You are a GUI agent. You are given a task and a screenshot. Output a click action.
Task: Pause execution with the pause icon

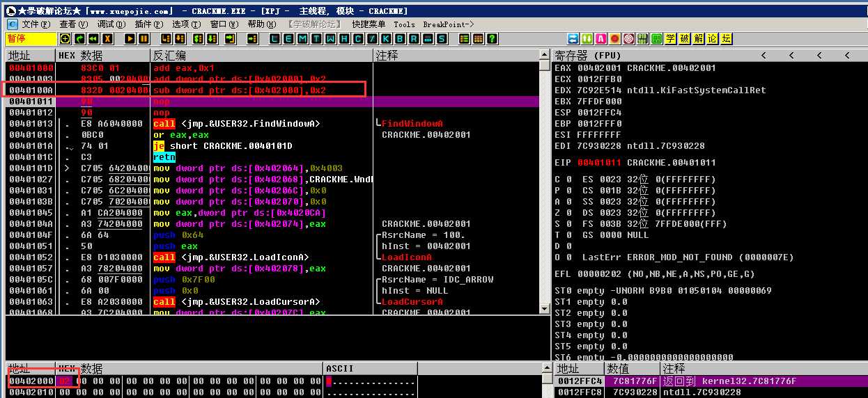[x=144, y=39]
